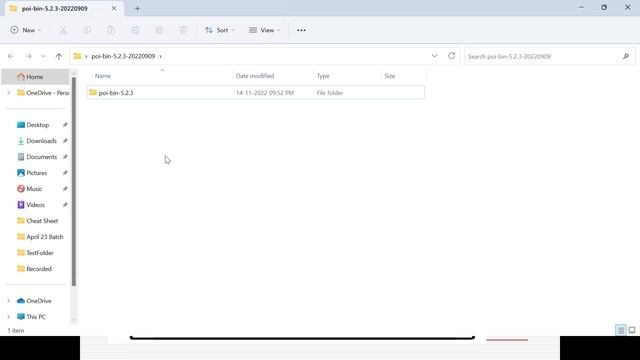640x360 pixels.
Task: Expand the This PC node arrow
Action: click(x=9, y=317)
